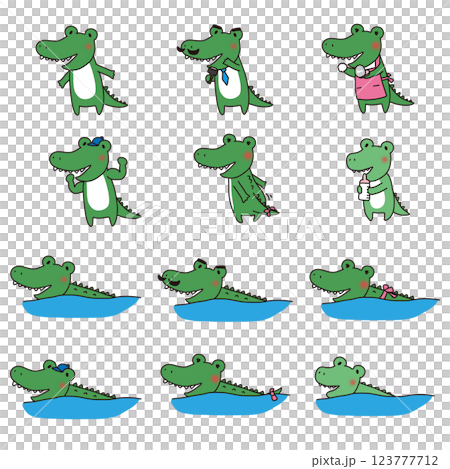Click the image ID number 123777712
The image size is (450, 469).
404,461
